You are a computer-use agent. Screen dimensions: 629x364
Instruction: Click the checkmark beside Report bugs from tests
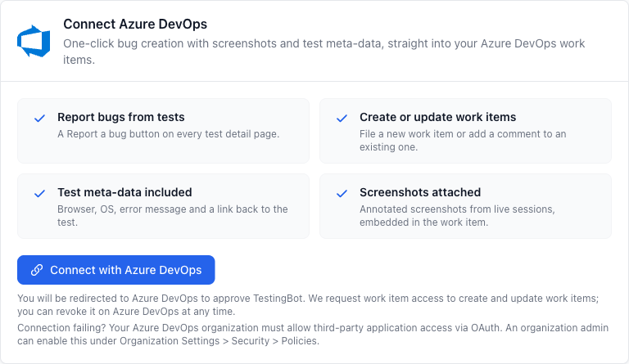click(39, 118)
